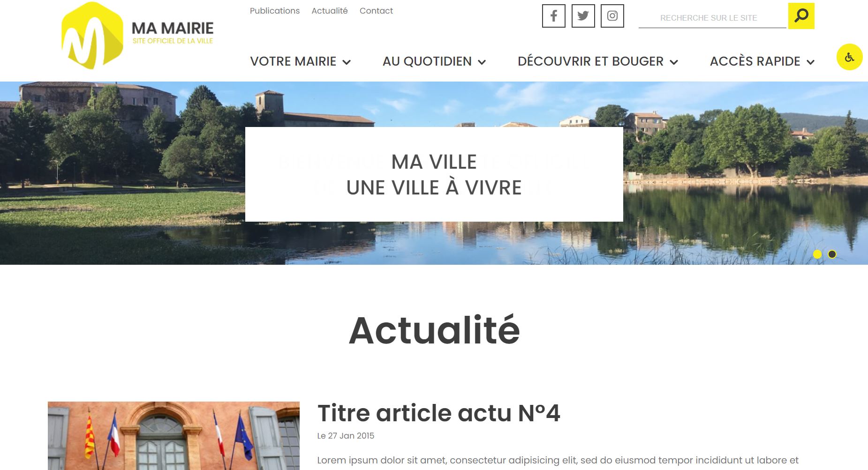Expand the Accès Rapide menu chevron
This screenshot has width=868, height=470.
point(810,62)
